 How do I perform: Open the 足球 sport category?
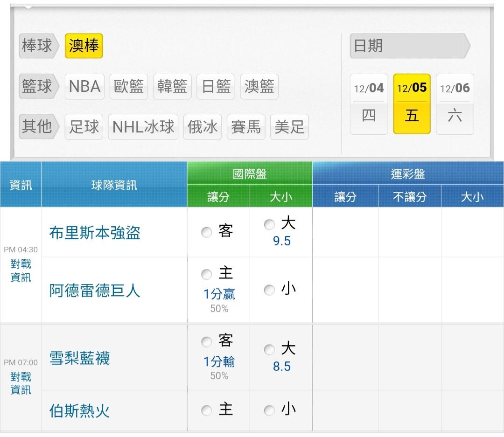[x=84, y=127]
